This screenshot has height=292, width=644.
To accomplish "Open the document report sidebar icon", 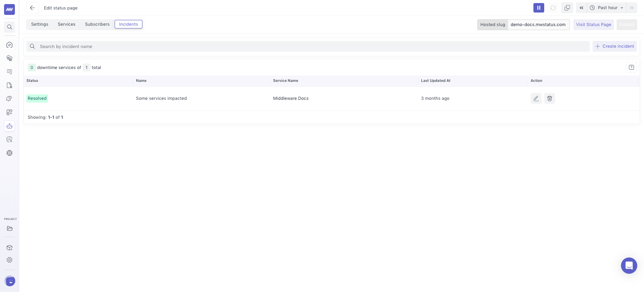I will coord(9,85).
